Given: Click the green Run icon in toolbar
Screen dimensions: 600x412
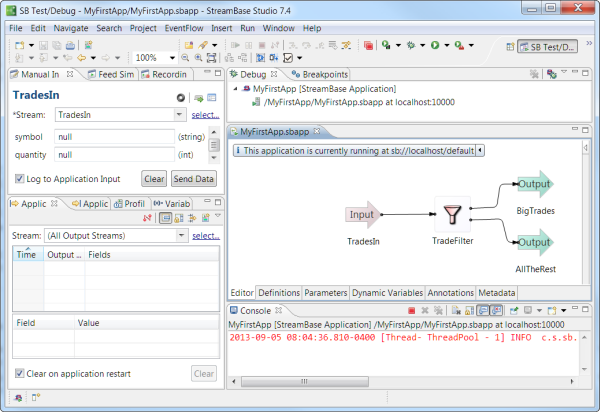Looking at the screenshot, I should (x=435, y=46).
